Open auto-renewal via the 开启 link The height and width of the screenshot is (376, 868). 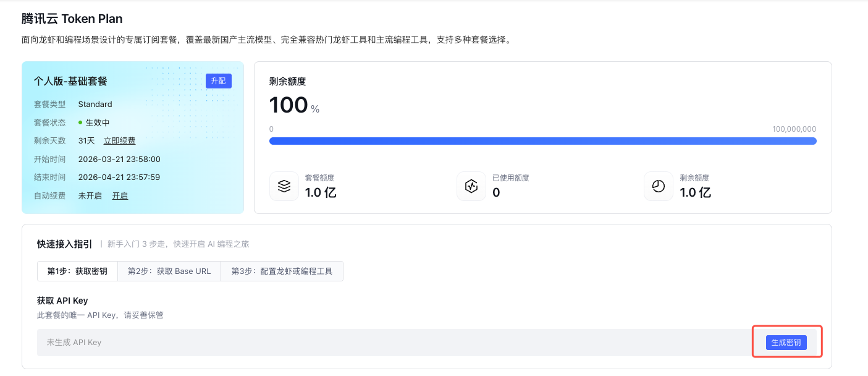(120, 196)
